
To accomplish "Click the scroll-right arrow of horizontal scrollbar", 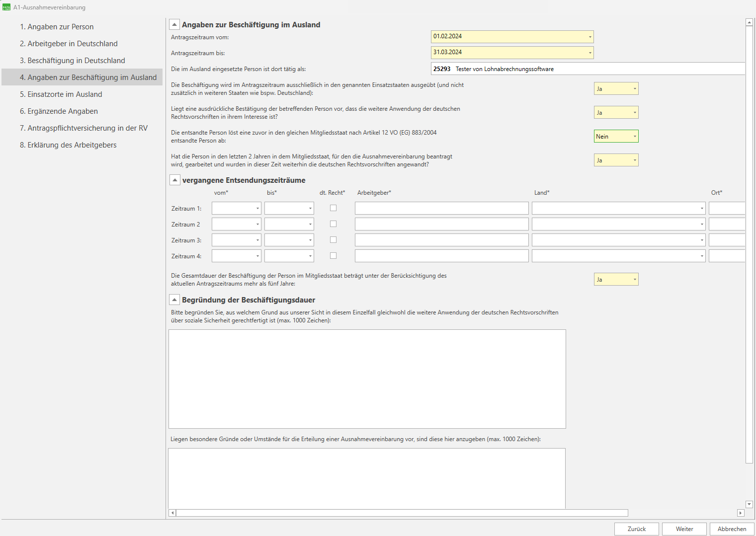I will (x=740, y=513).
